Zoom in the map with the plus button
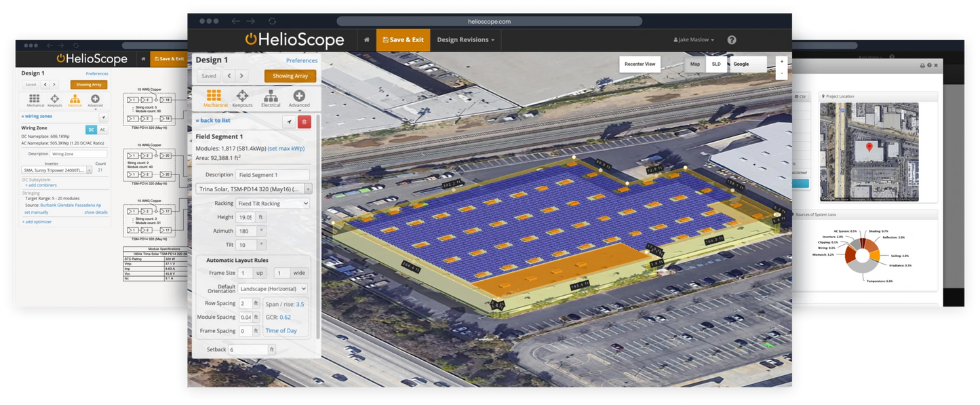The width and height of the screenshot is (980, 405). 781,62
